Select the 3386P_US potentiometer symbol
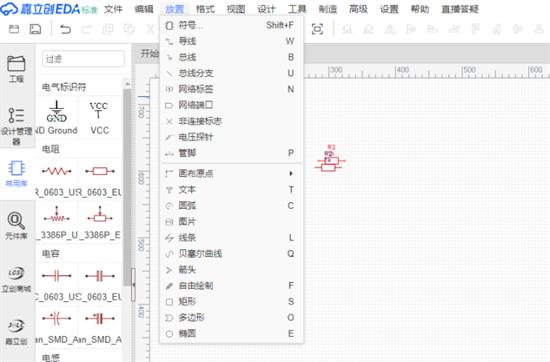The height and width of the screenshot is (362, 550). click(x=56, y=223)
